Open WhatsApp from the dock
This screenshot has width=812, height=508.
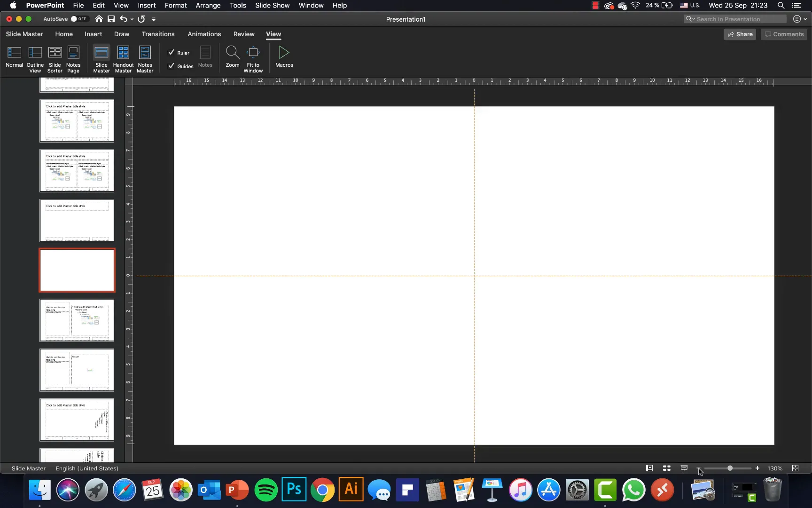[633, 490]
